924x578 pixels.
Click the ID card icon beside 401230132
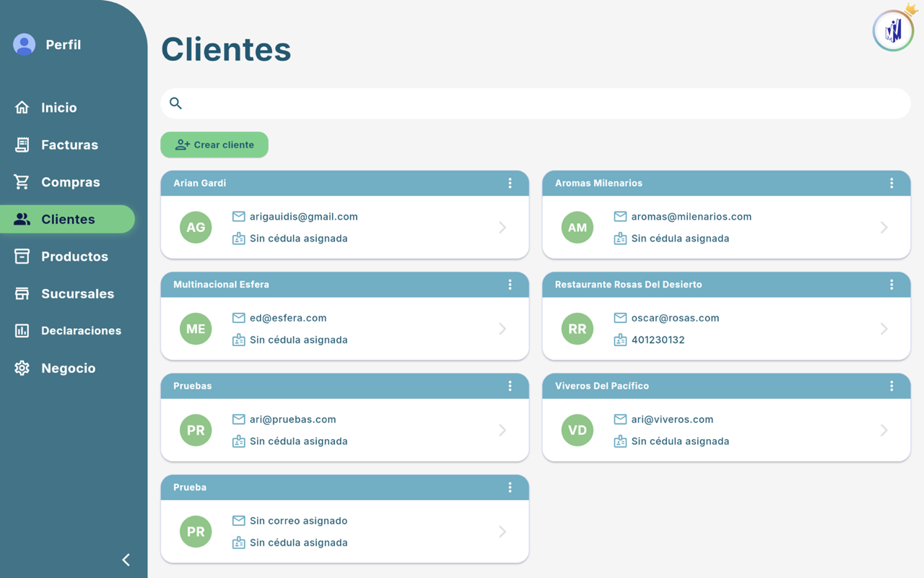pos(620,340)
